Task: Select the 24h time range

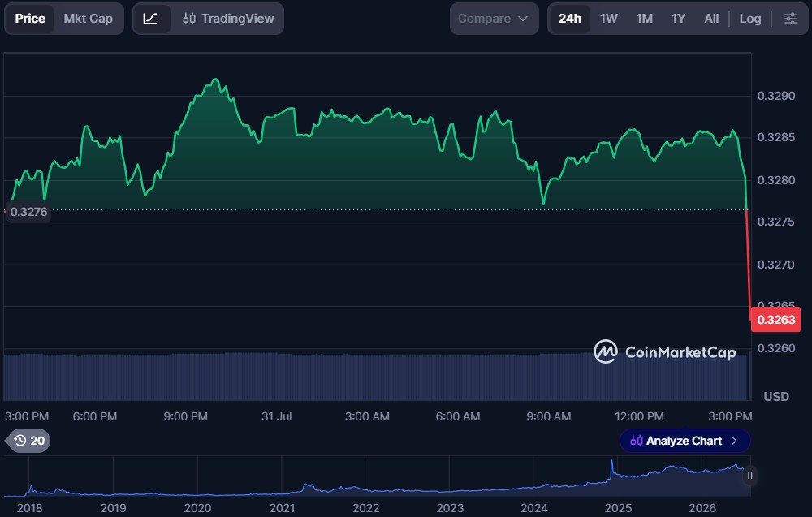Action: [x=570, y=19]
